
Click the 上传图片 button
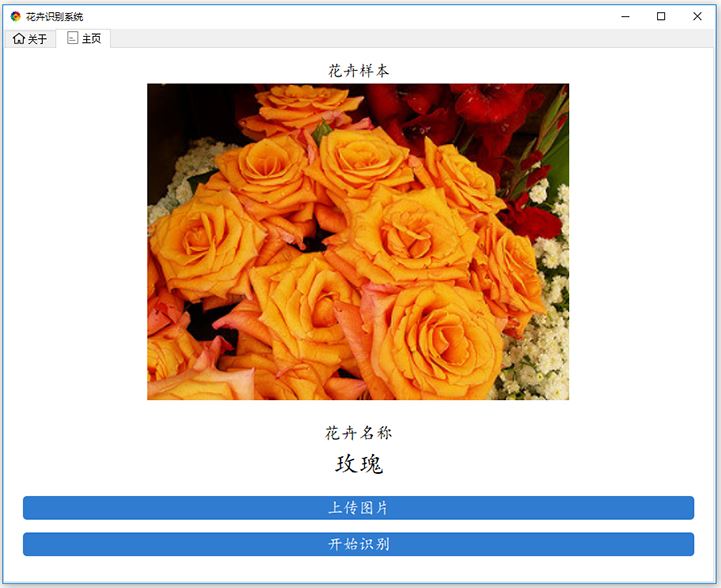coord(358,508)
